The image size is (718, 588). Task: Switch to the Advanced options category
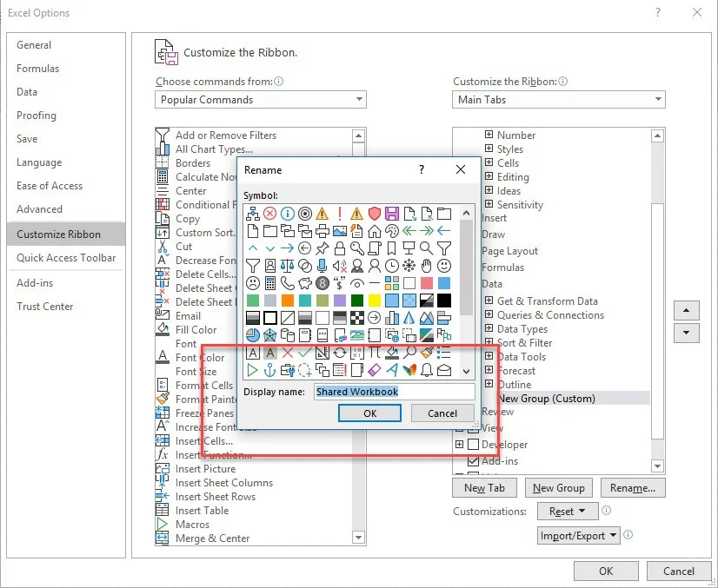coord(40,209)
